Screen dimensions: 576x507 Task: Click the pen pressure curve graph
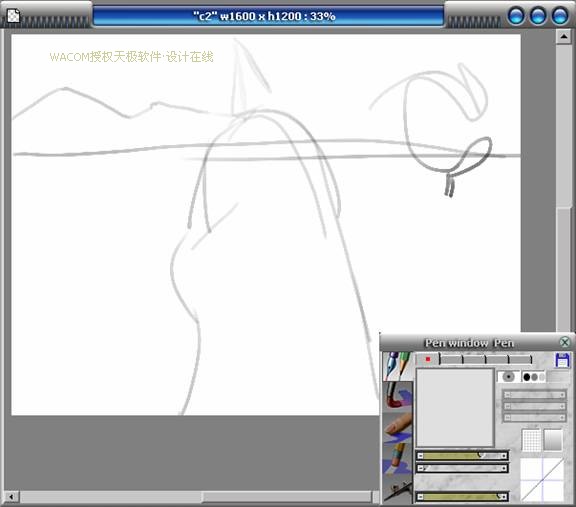pyautogui.click(x=542, y=479)
